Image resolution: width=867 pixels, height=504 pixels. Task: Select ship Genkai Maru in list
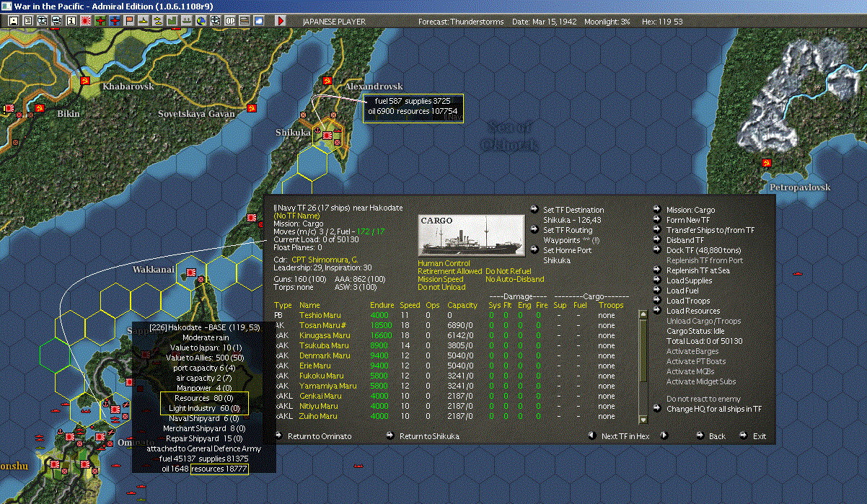[320, 396]
